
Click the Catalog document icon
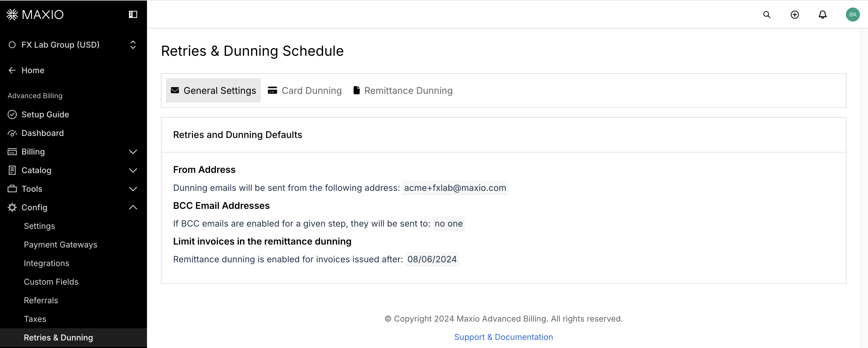(x=12, y=170)
